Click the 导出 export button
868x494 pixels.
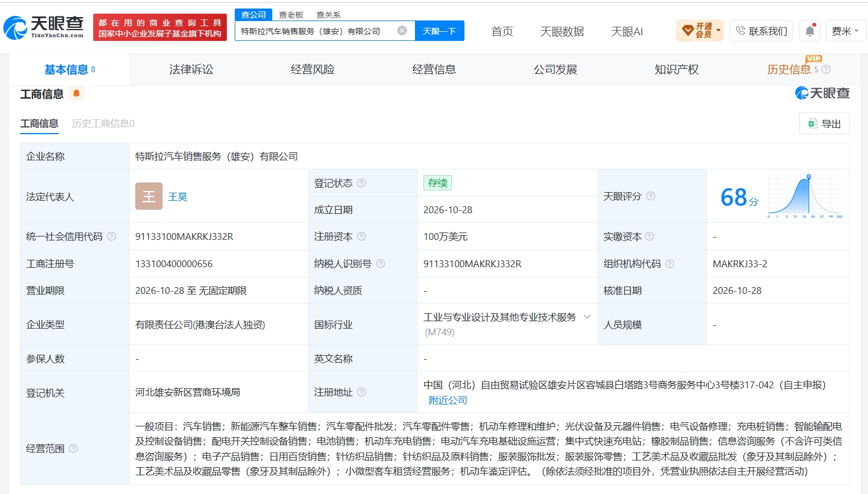pos(824,123)
